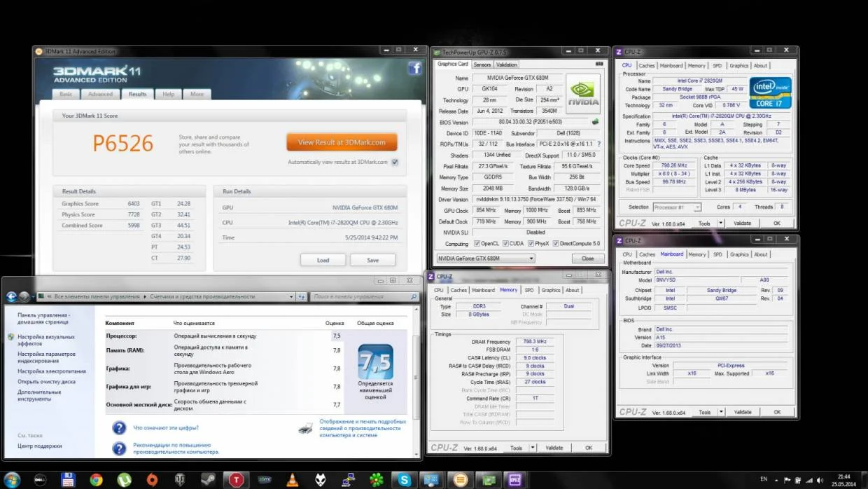
Task: Toggle automatically view results at 3DMark.com checkbox
Action: (x=395, y=162)
